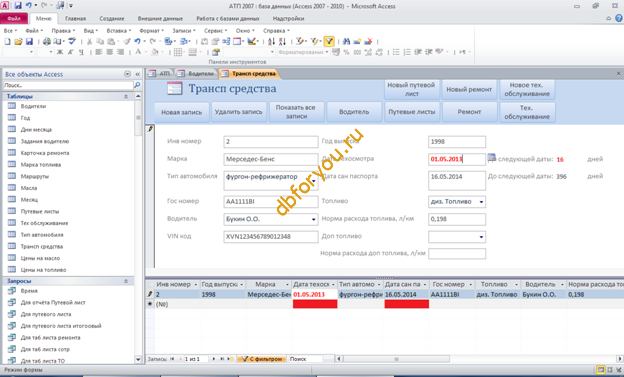Click the Новое тех. обслуживание button
Image resolution: width=624 pixels, height=377 pixels.
tap(526, 90)
